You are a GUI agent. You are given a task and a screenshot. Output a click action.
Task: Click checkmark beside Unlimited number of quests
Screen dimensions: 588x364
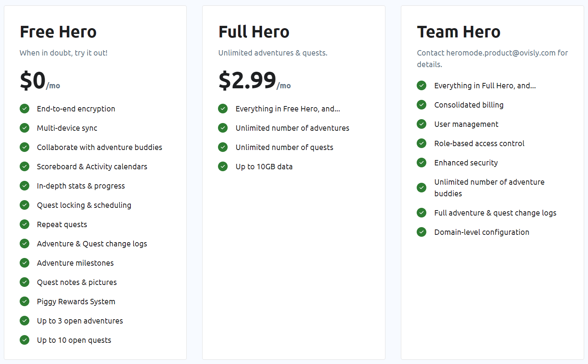coord(223,147)
